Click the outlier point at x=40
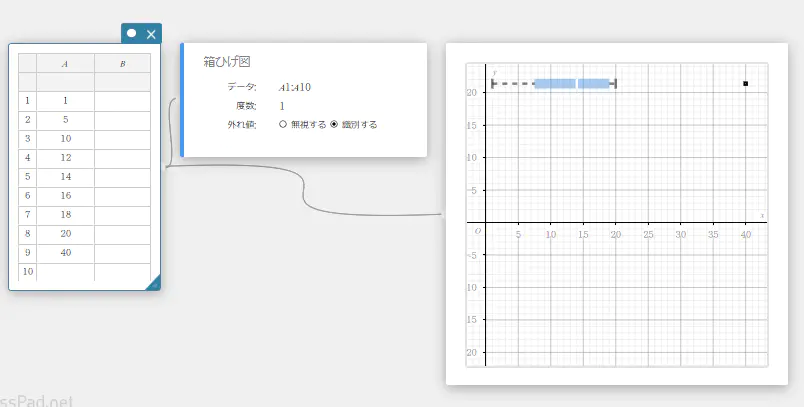 point(745,83)
